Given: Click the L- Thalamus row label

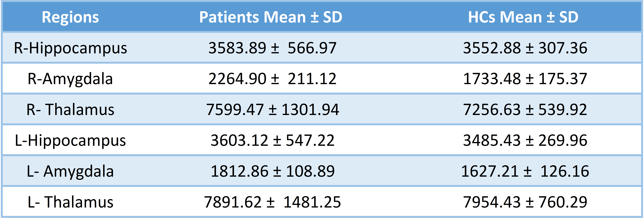Looking at the screenshot, I should point(70,202).
